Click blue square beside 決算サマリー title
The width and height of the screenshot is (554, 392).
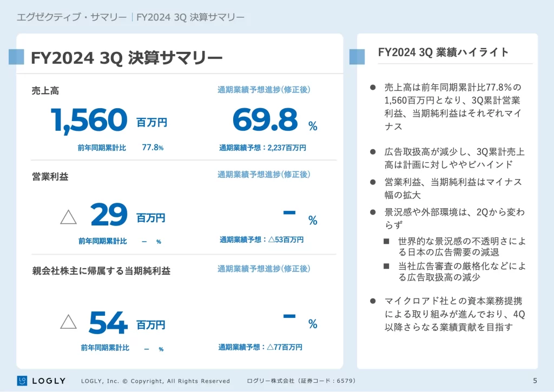click(x=16, y=57)
